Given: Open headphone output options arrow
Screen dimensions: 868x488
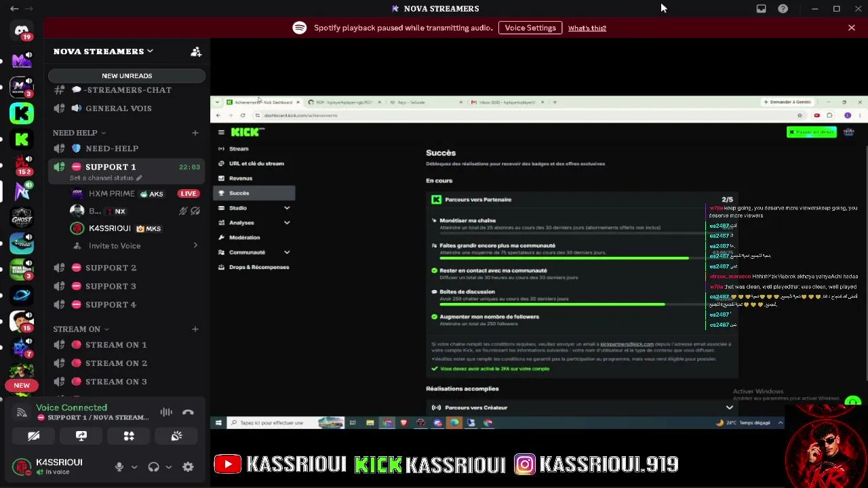Looking at the screenshot, I should pos(168,467).
